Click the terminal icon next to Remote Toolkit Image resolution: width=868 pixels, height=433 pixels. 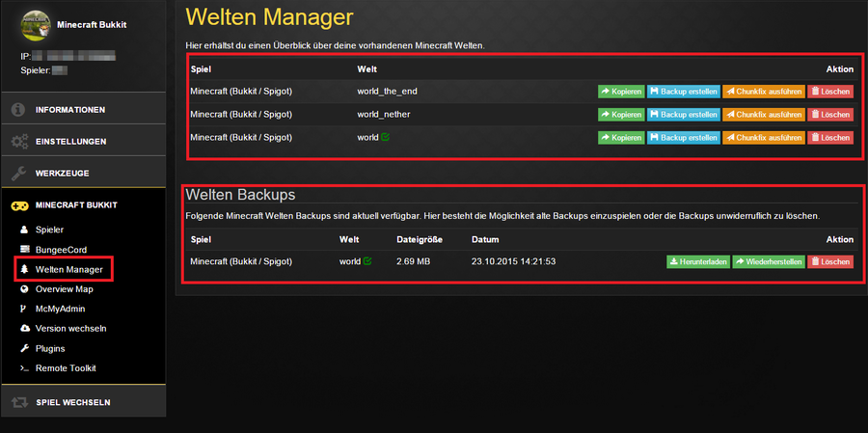click(x=24, y=368)
